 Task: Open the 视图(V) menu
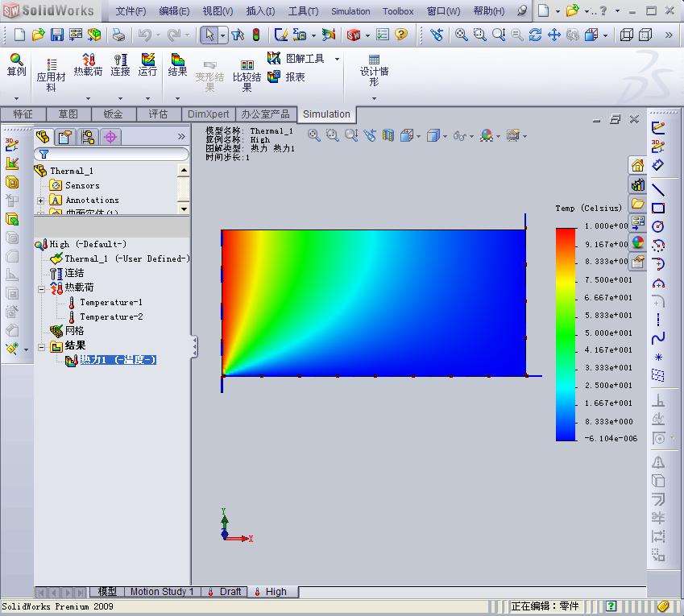coord(218,11)
